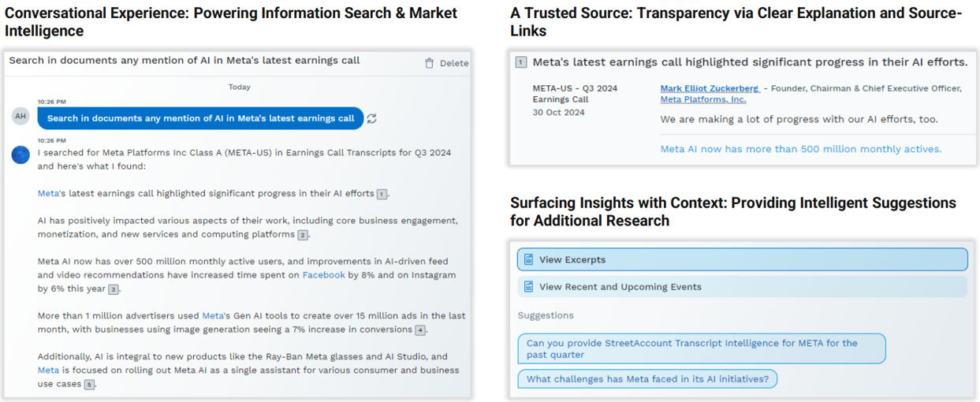Viewport: 980px width, 402px height.
Task: Click the AH user avatar
Action: 20,117
